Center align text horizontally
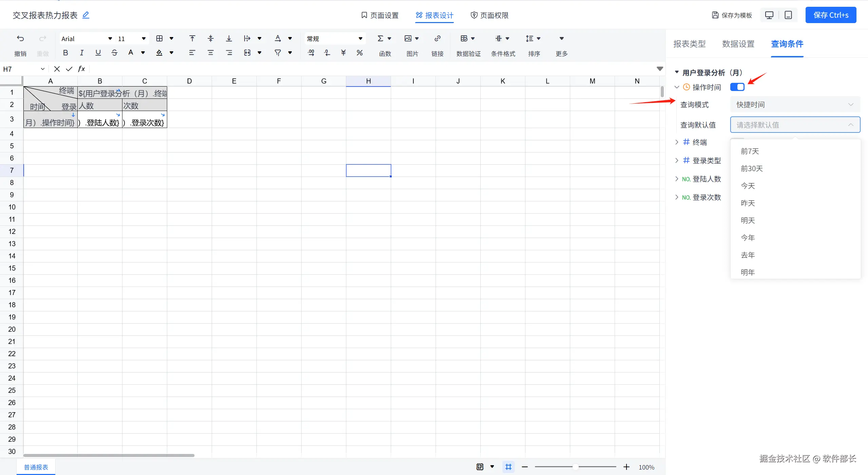Viewport: 868px width, 475px height. (x=211, y=53)
